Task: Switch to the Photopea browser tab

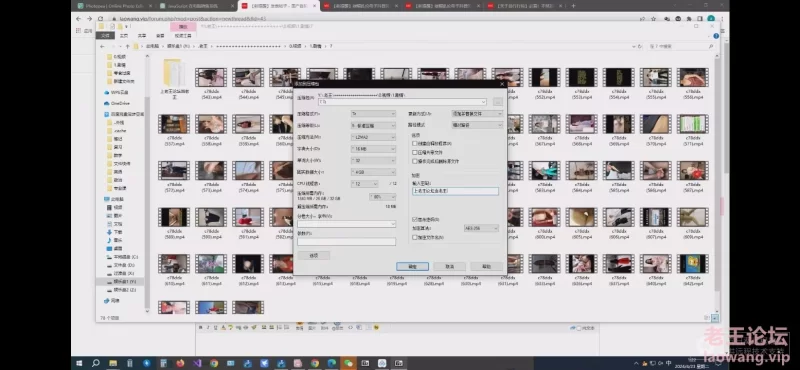Action: [x=113, y=6]
